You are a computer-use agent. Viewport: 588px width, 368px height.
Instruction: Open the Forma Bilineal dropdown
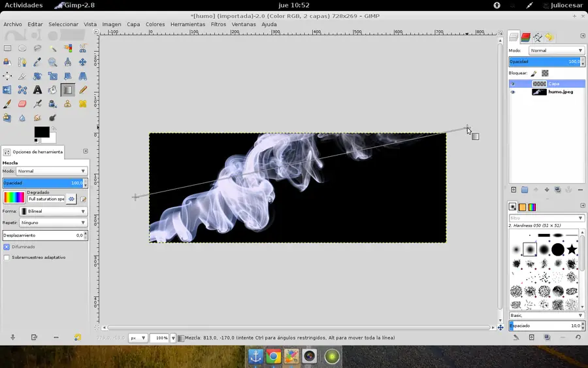[52, 212]
